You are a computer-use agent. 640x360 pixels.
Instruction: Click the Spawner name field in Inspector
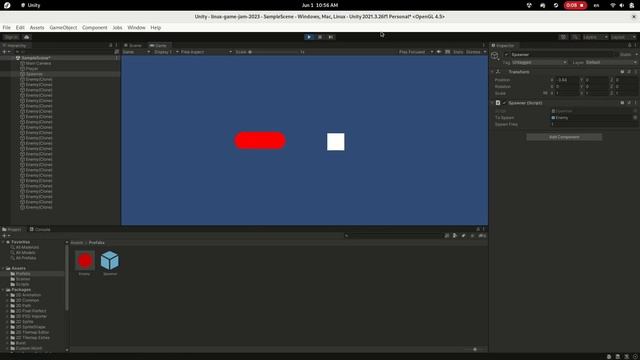click(x=563, y=54)
